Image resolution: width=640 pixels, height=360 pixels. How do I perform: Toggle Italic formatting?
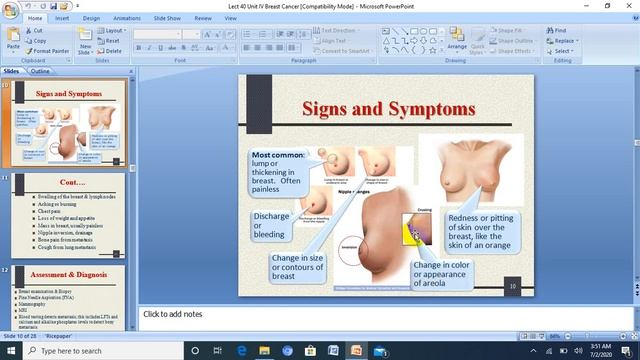tap(149, 48)
